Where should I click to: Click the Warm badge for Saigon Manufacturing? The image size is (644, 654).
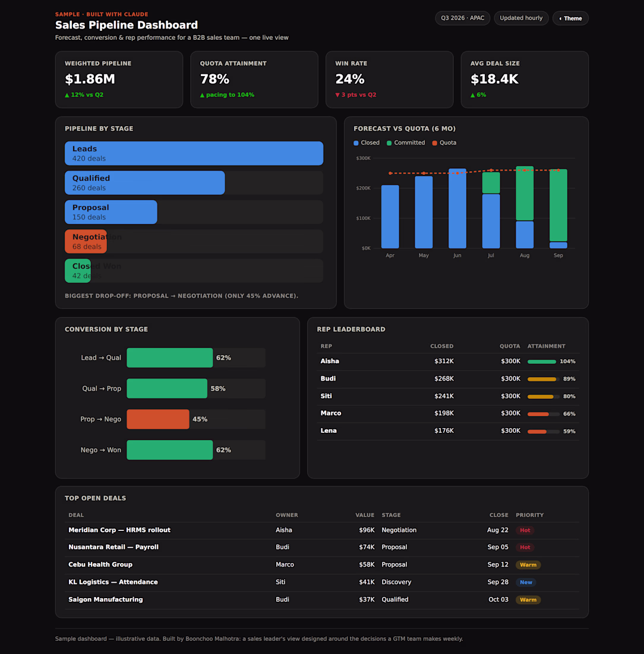[528, 600]
